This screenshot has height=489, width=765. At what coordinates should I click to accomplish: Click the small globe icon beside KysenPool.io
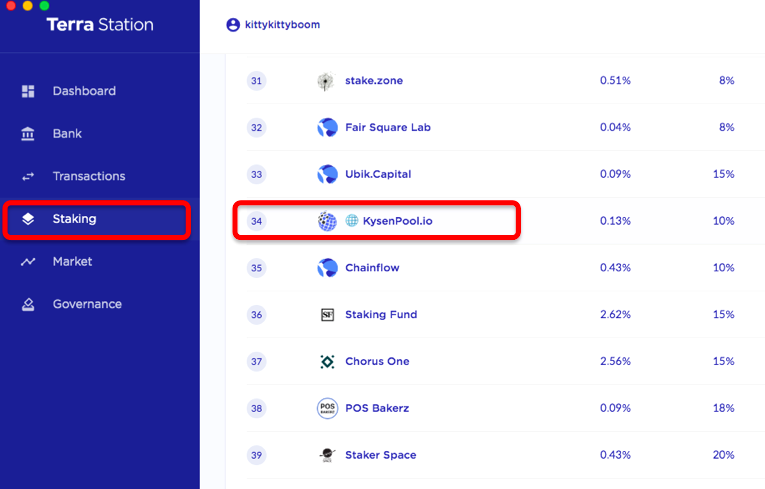pos(352,221)
